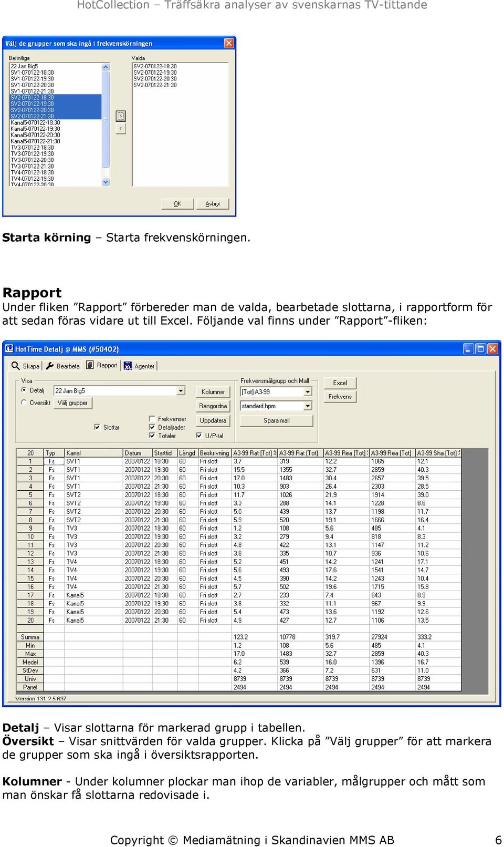Click the Summa row label
Viewport: 504px width, 847px height.
pyautogui.click(x=30, y=637)
